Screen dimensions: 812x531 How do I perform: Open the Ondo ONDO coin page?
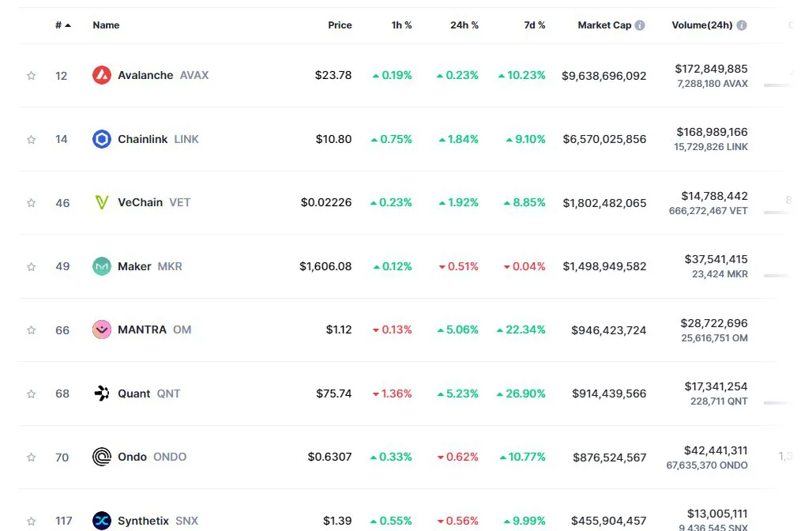(133, 457)
